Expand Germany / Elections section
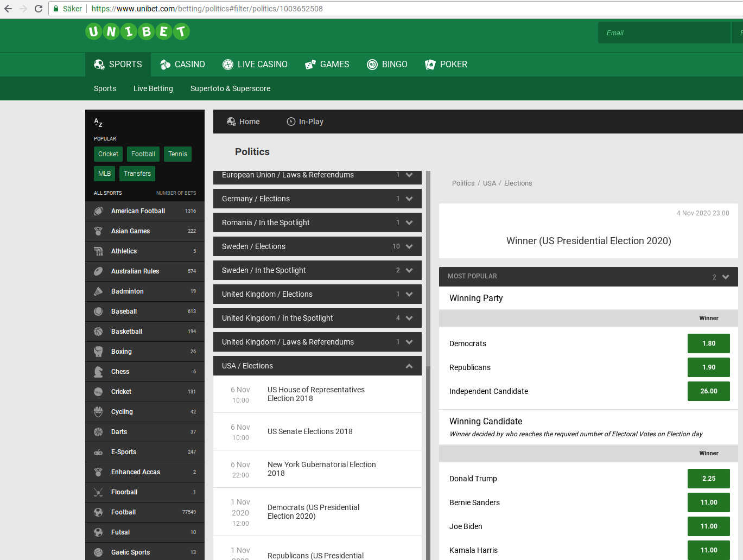The width and height of the screenshot is (743, 560). (317, 199)
